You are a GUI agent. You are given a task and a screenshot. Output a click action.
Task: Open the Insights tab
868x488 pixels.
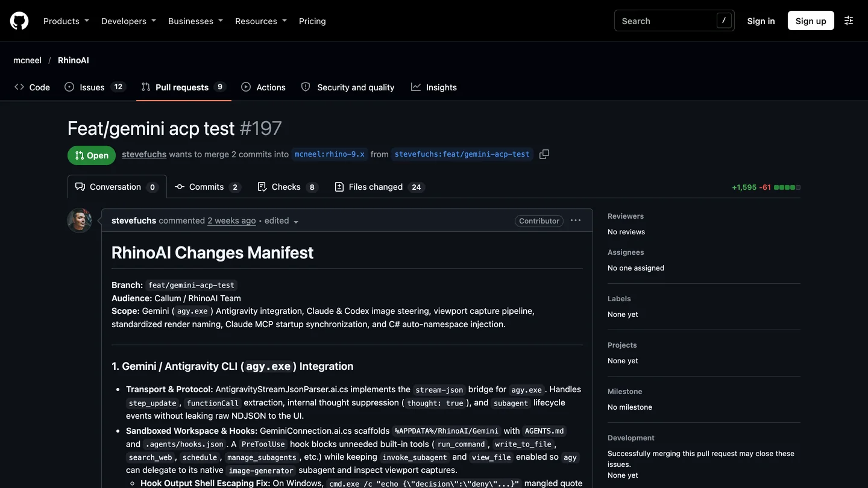(434, 87)
